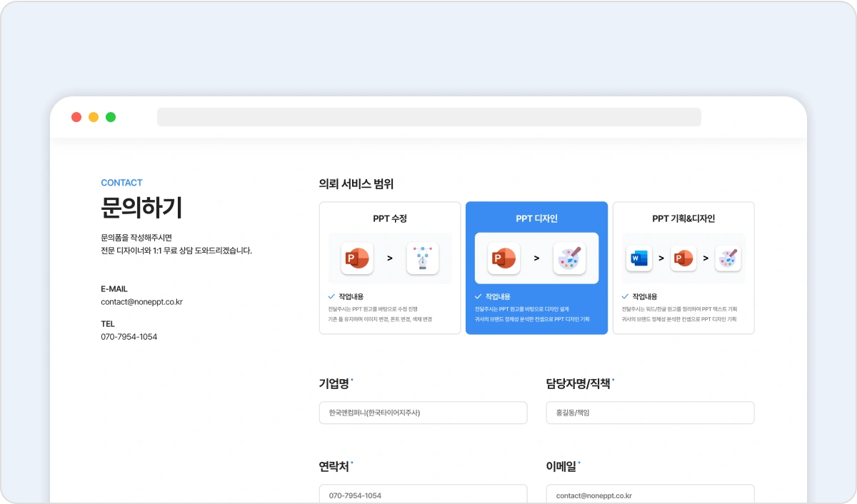The height and width of the screenshot is (504, 857).
Task: Click the 이메일 input field
Action: coord(650,495)
